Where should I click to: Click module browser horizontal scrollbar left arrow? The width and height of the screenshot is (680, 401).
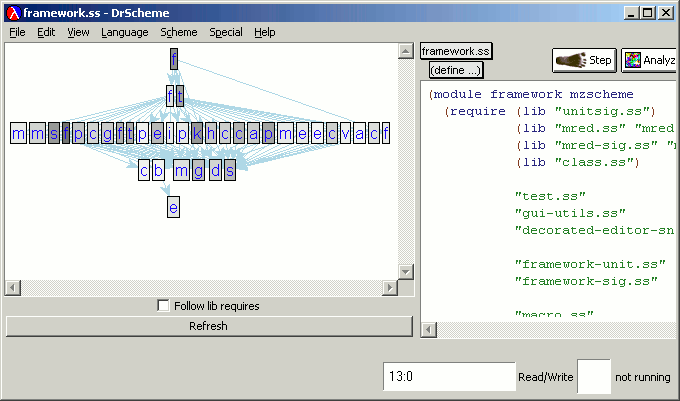pos(13,287)
